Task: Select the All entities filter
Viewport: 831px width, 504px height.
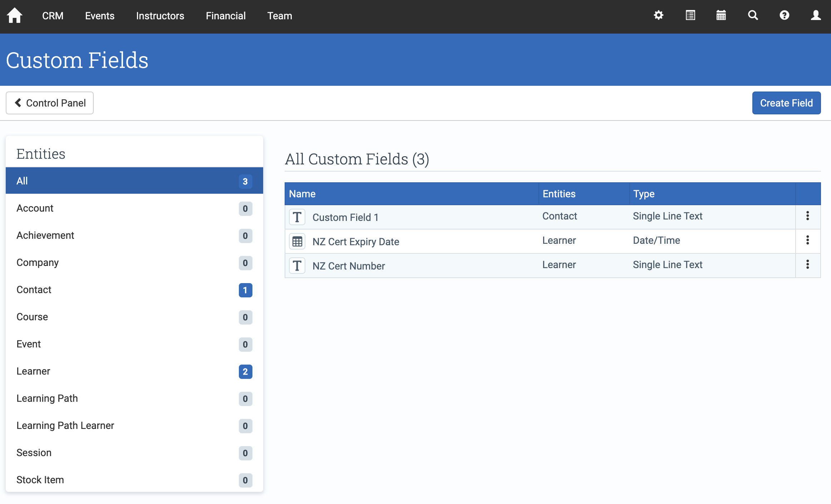Action: pos(134,181)
